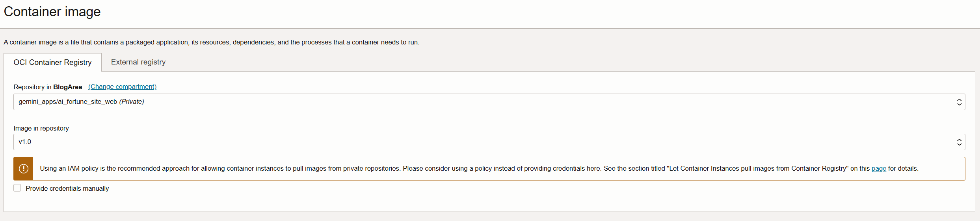Click the Image in repository chevron arrows
This screenshot has width=980, height=221.
coord(959,142)
